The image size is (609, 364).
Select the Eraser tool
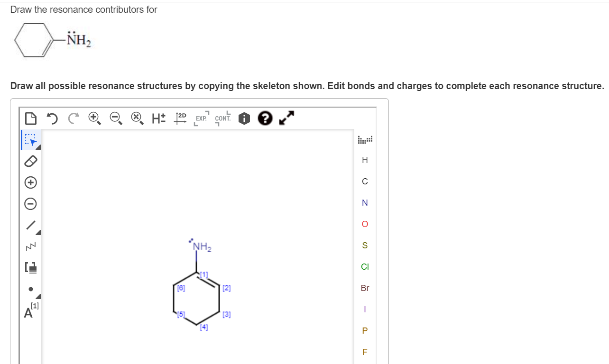(30, 161)
